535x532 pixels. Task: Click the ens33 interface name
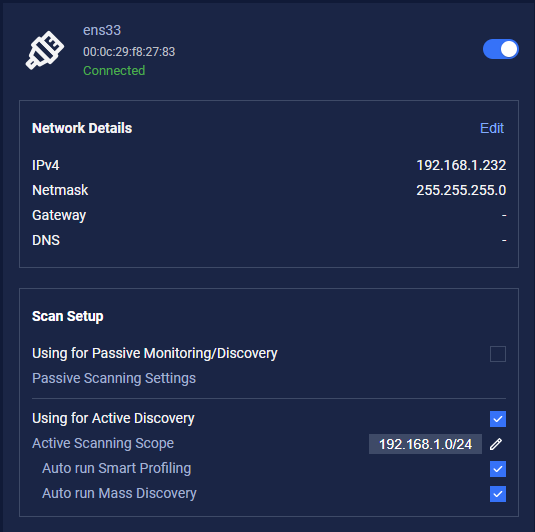[102, 30]
